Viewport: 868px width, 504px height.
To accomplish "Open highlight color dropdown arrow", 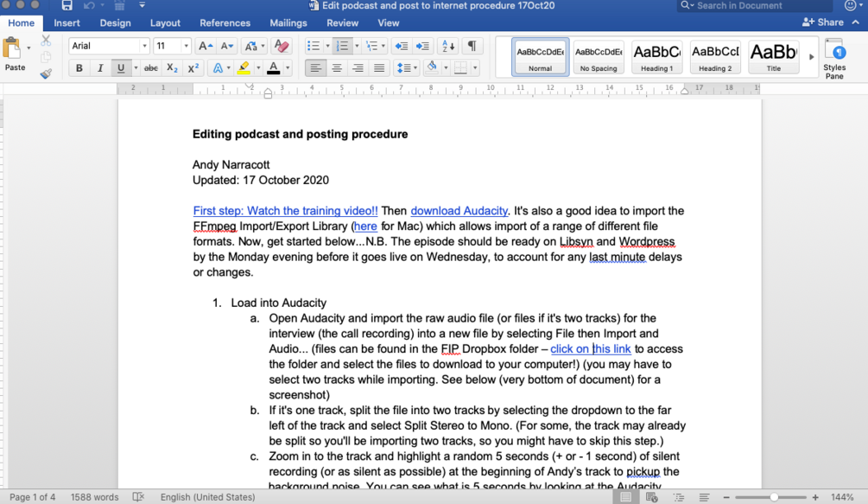I will tap(258, 68).
